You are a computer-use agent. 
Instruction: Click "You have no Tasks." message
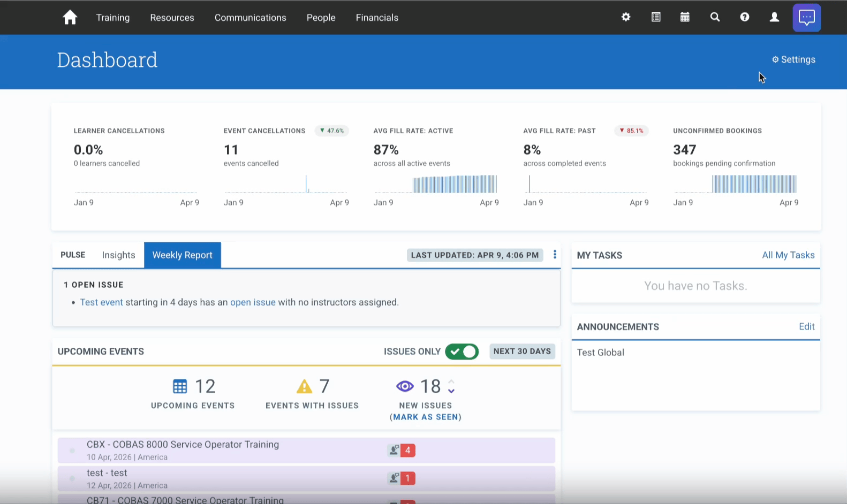[695, 286]
